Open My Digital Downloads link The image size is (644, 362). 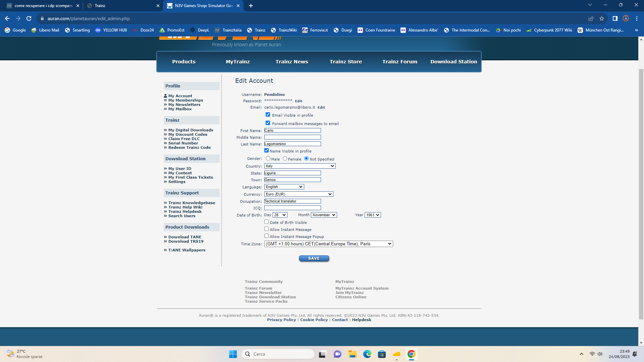(x=191, y=130)
